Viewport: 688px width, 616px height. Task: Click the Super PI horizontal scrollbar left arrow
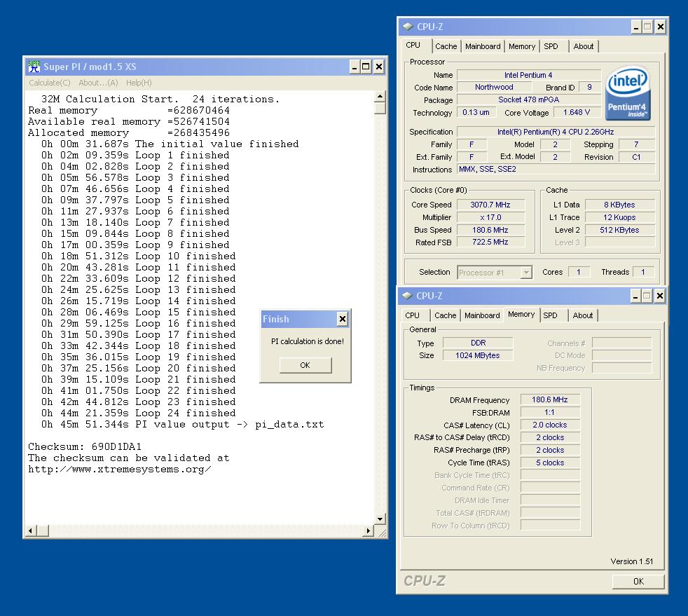[x=30, y=531]
